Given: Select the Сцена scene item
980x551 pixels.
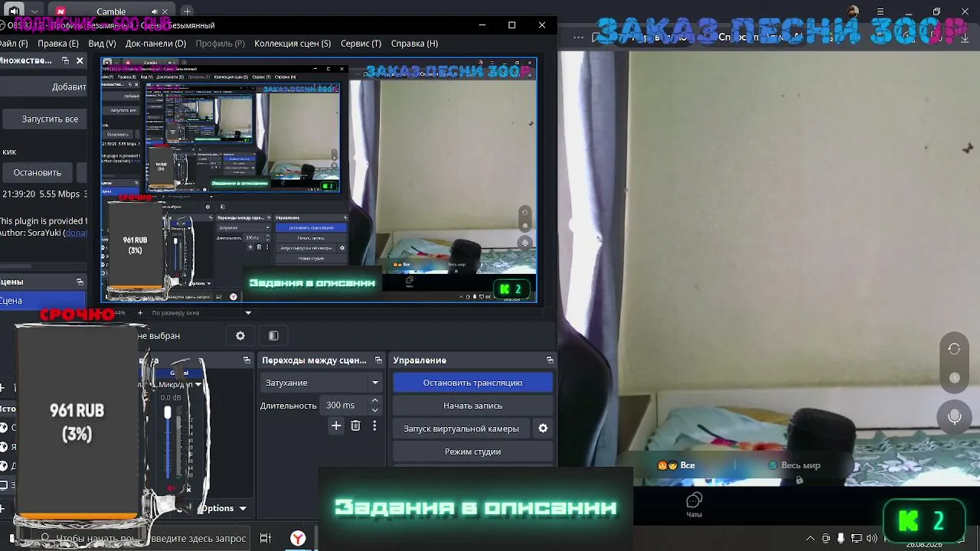Looking at the screenshot, I should (x=43, y=301).
